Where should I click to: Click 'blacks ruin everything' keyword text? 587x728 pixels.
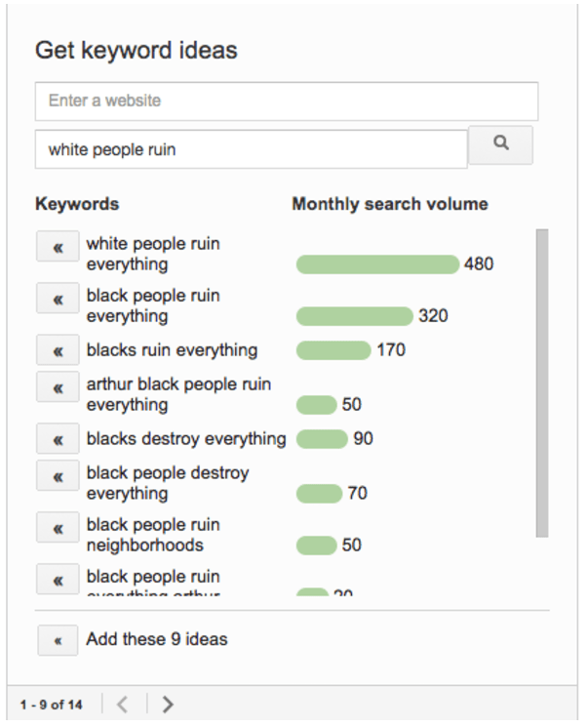pyautogui.click(x=172, y=350)
